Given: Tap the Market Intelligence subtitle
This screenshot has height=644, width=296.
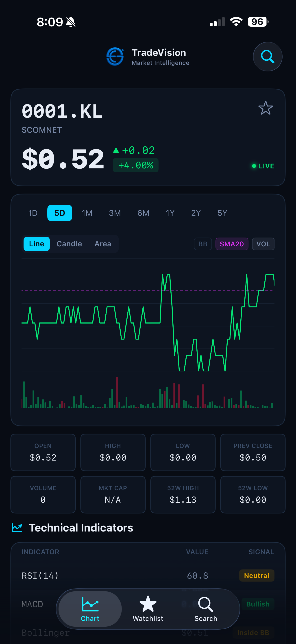Looking at the screenshot, I should pos(161,63).
